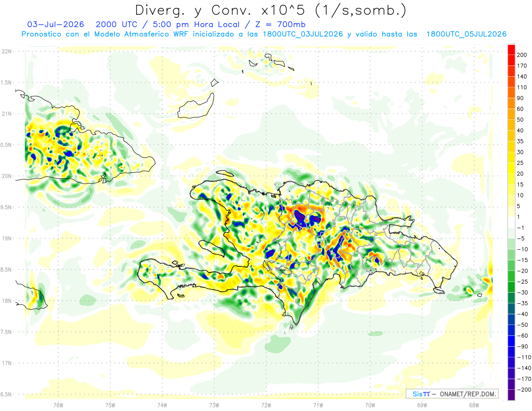Click the '71W' longitude label
532x411 pixels.
tap(318, 405)
